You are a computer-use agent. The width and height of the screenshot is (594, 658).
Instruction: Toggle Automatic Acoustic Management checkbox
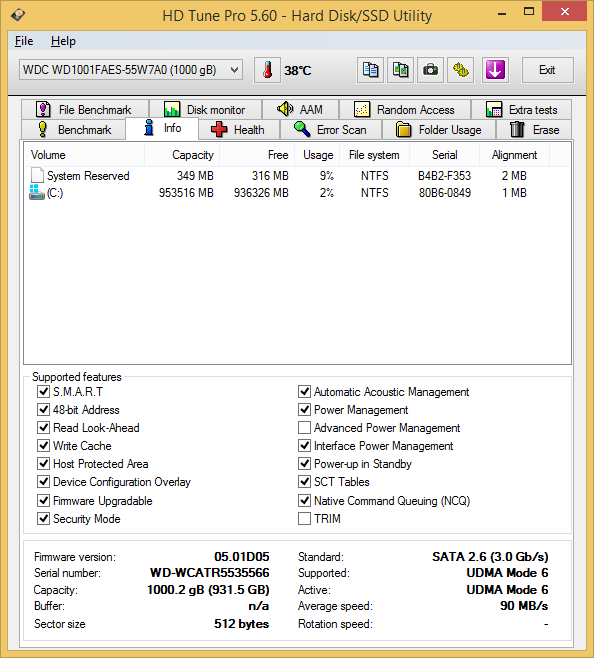coord(304,392)
